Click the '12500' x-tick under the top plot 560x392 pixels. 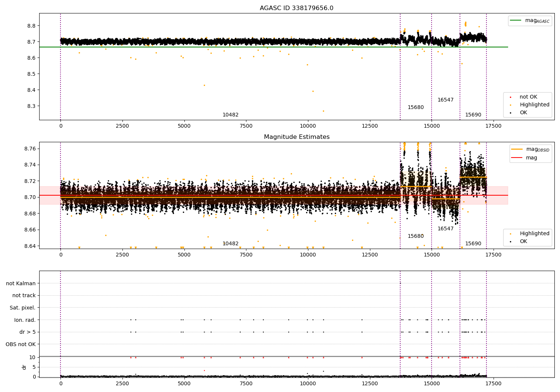coord(370,126)
